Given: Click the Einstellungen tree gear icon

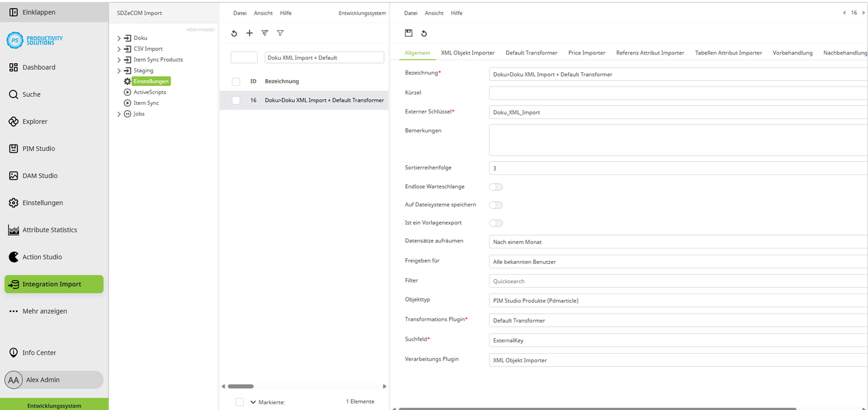Looking at the screenshot, I should tap(127, 81).
